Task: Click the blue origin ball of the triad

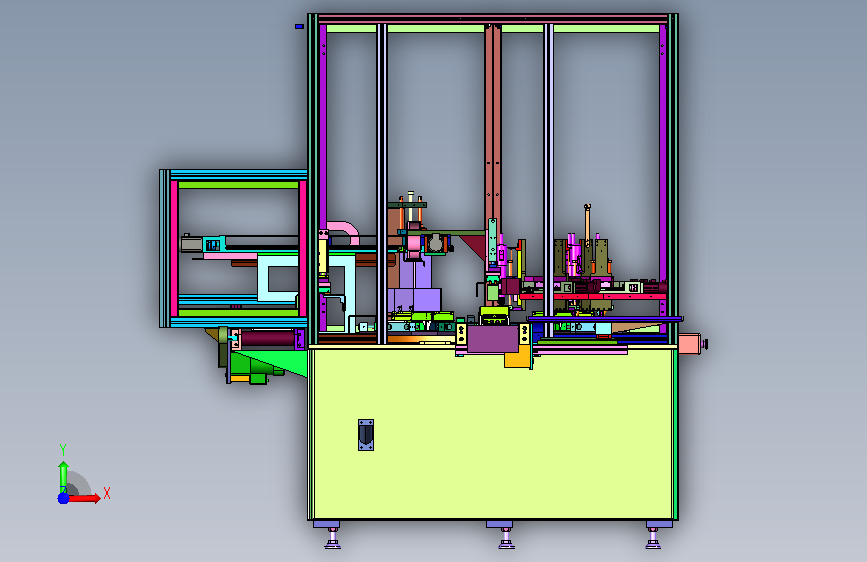Action: (64, 498)
